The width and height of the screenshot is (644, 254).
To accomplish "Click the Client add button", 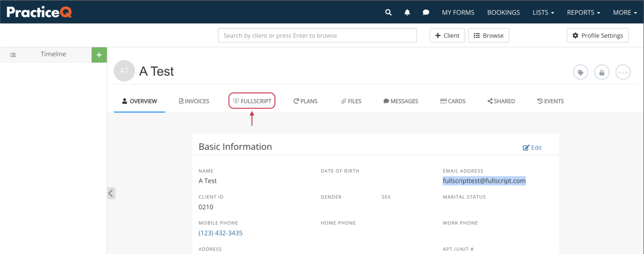I will click(x=447, y=35).
